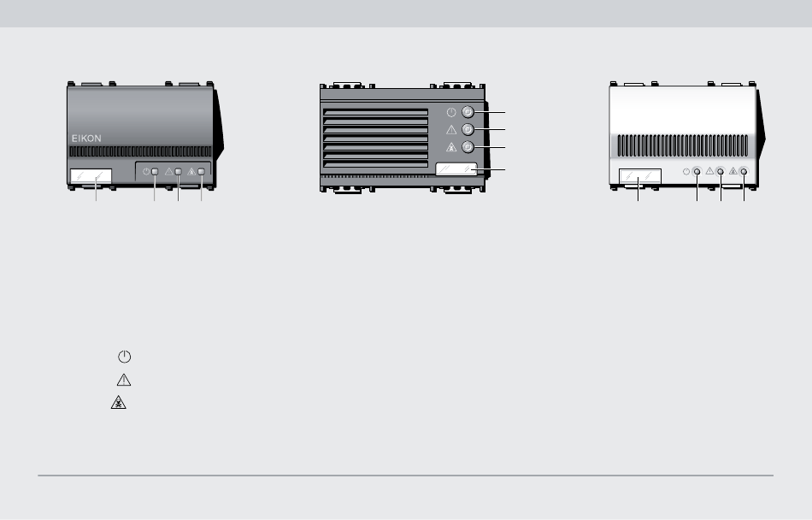Viewport: 812px width, 520px height.
Task: Click the warning LED on the EIKON device
Action: (x=178, y=171)
